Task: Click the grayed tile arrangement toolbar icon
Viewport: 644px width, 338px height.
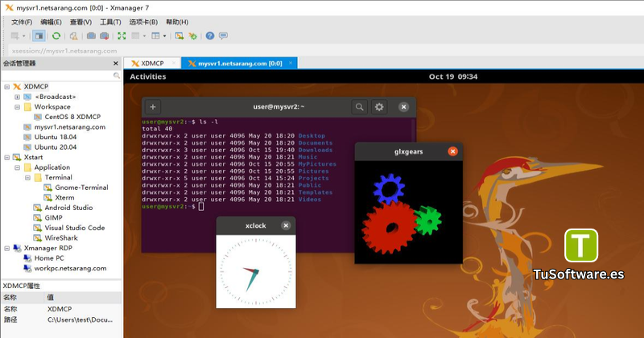Action: click(135, 36)
